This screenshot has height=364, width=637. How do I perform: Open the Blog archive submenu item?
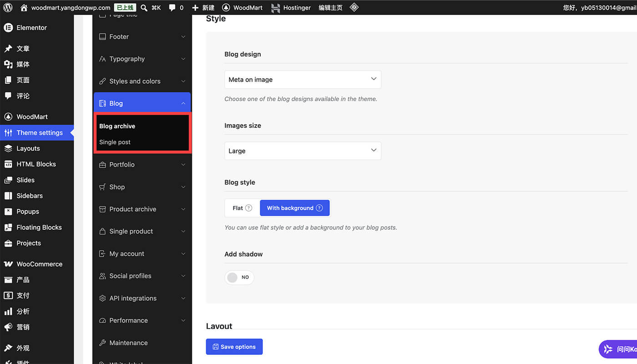click(x=117, y=126)
